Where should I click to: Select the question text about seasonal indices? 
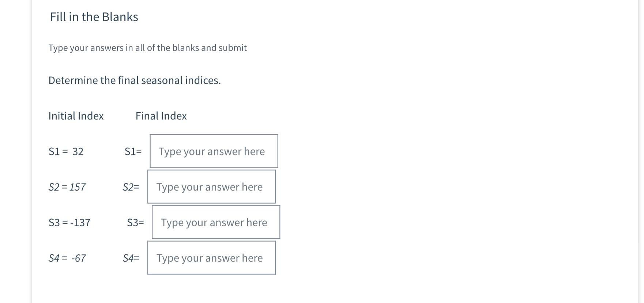pyautogui.click(x=135, y=80)
